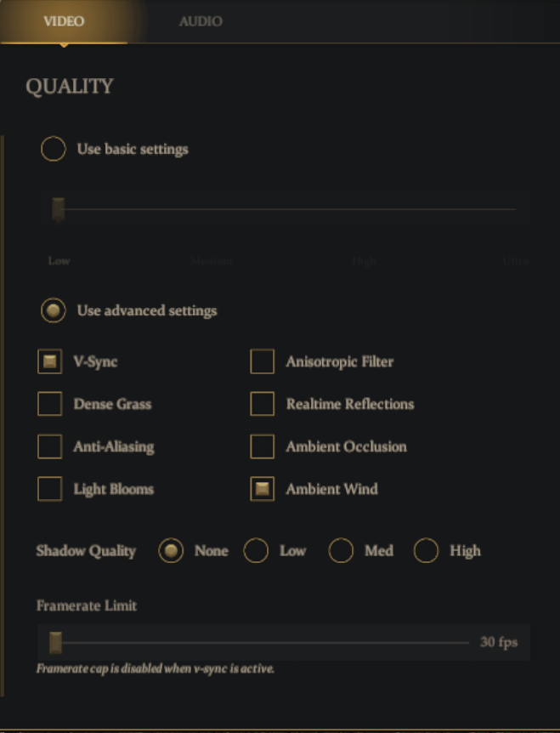
Task: Switch to the Audio tab
Action: (x=201, y=21)
